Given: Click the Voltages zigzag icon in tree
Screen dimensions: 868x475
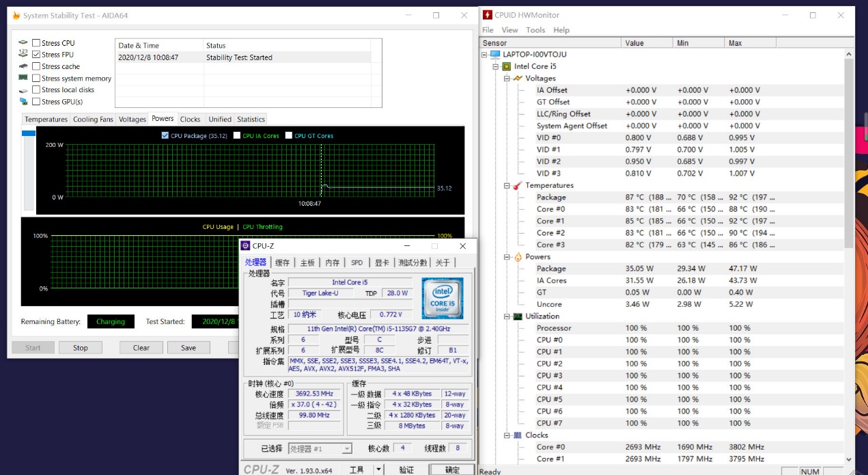Looking at the screenshot, I should (518, 79).
